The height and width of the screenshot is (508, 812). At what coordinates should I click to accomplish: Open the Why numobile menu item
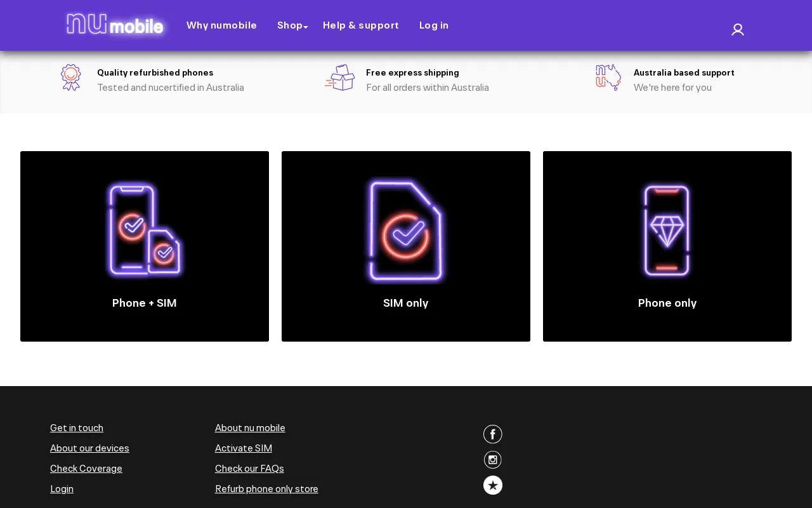point(221,25)
